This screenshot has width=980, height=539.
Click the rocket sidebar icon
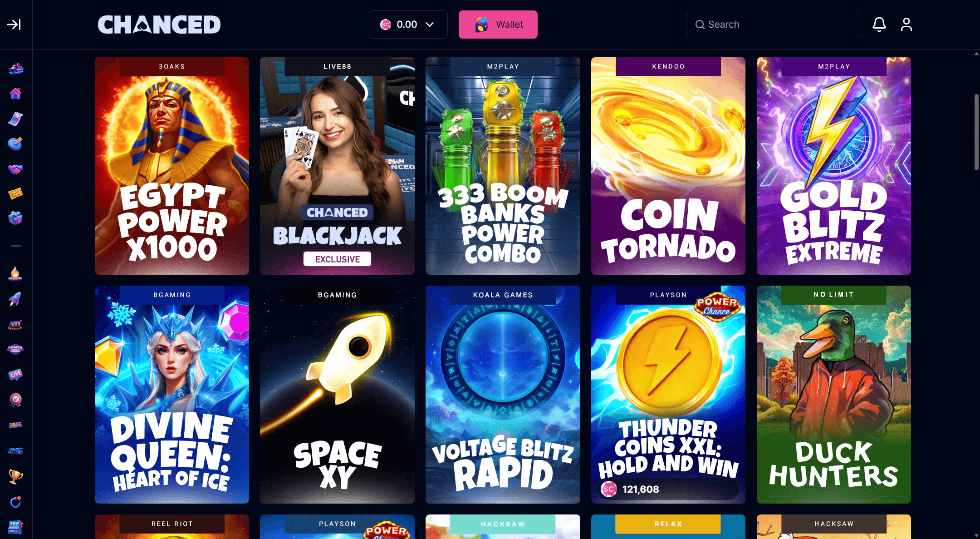pos(15,299)
